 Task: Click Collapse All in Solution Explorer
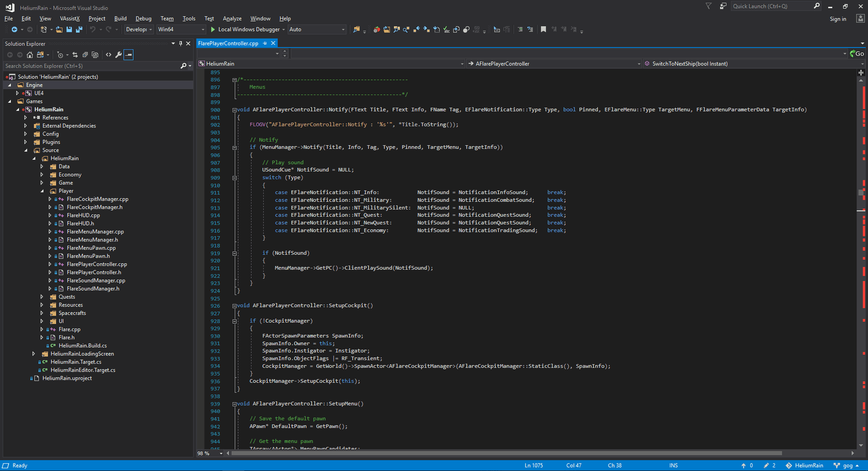85,55
